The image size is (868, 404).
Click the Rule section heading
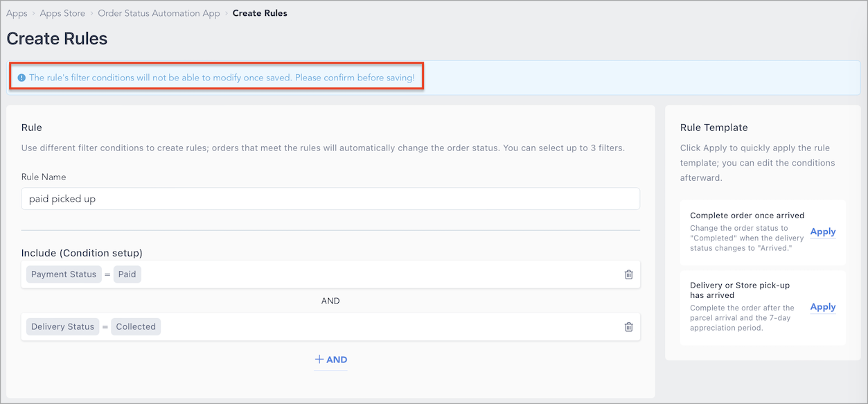click(32, 128)
